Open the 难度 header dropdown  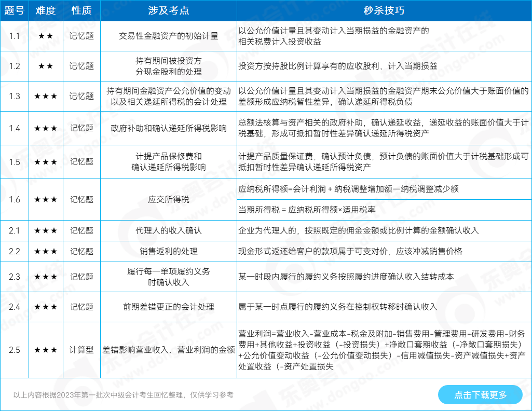click(x=46, y=10)
